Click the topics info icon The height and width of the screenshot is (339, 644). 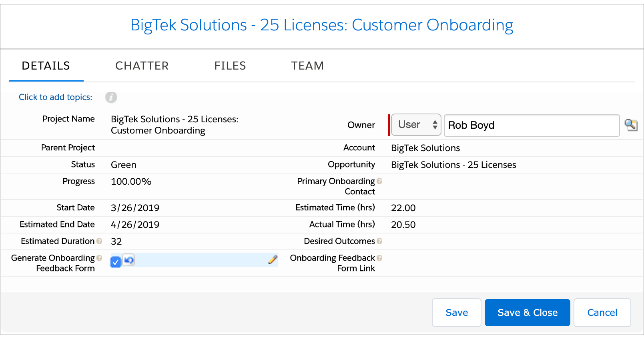tap(111, 97)
